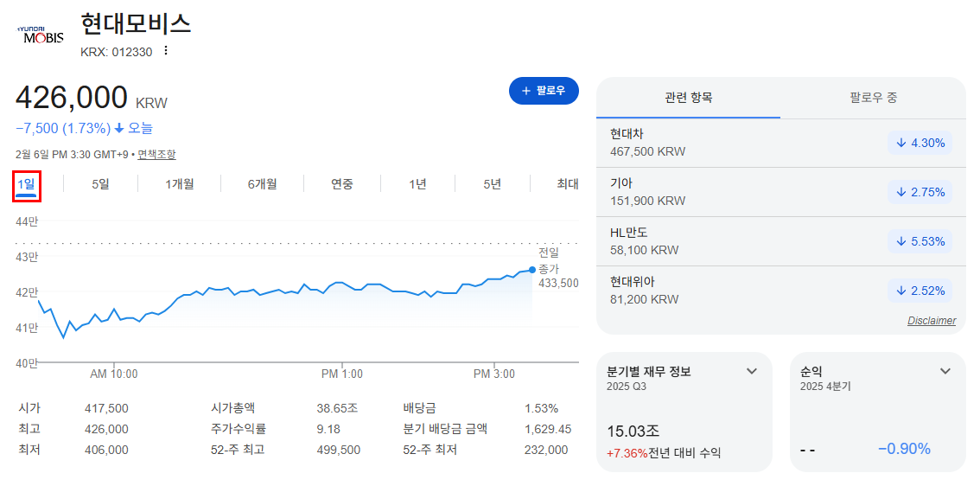Image resolution: width=980 pixels, height=486 pixels.
Task: Open the 면책조항 disclaimer link
Action: (157, 154)
